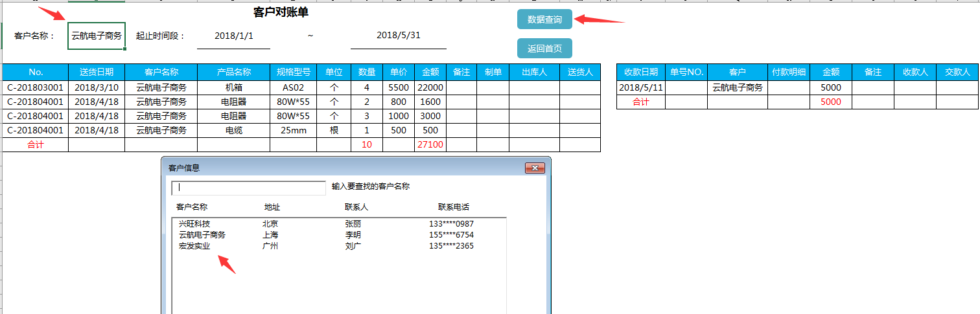Select delivery date 2018/3/10

click(x=97, y=87)
